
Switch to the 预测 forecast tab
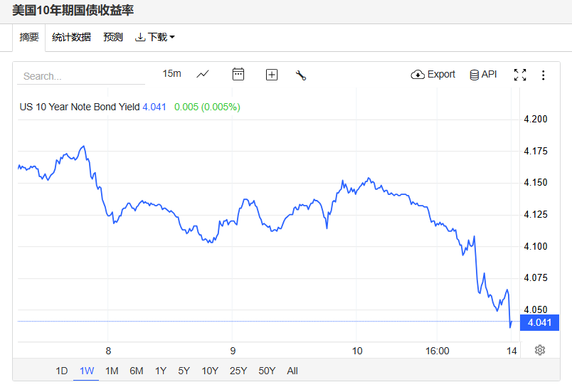(x=113, y=37)
